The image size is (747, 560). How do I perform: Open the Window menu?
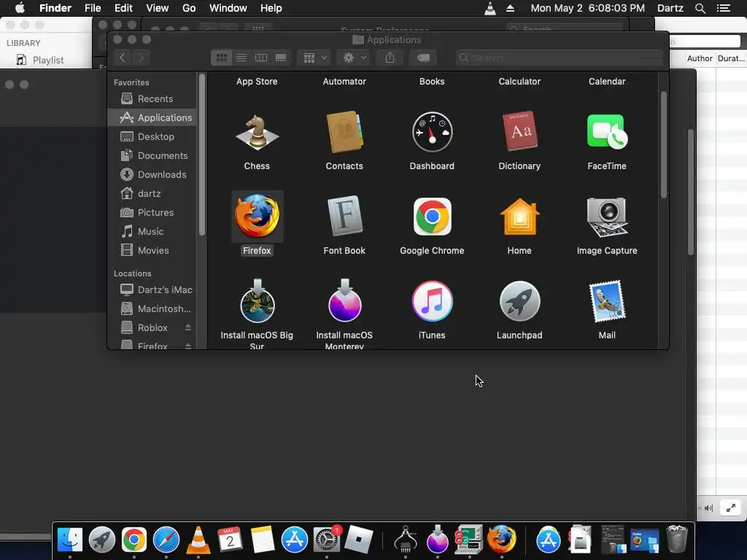tap(228, 8)
